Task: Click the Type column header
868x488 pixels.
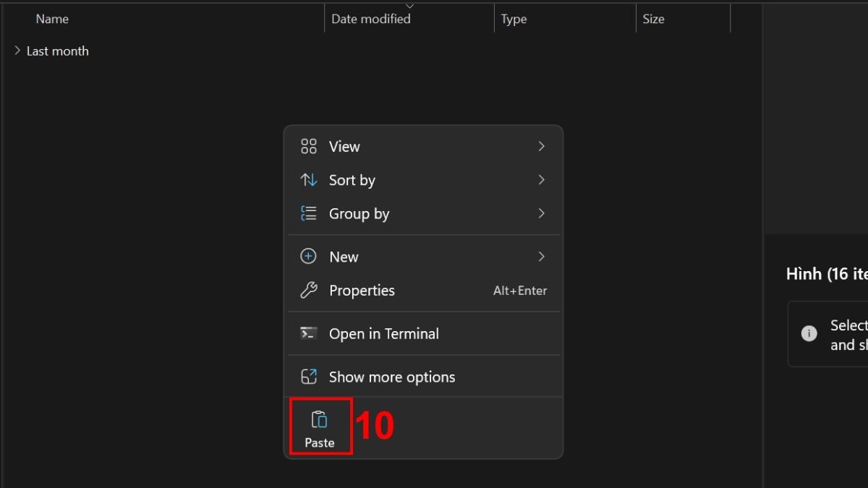Action: [514, 20]
